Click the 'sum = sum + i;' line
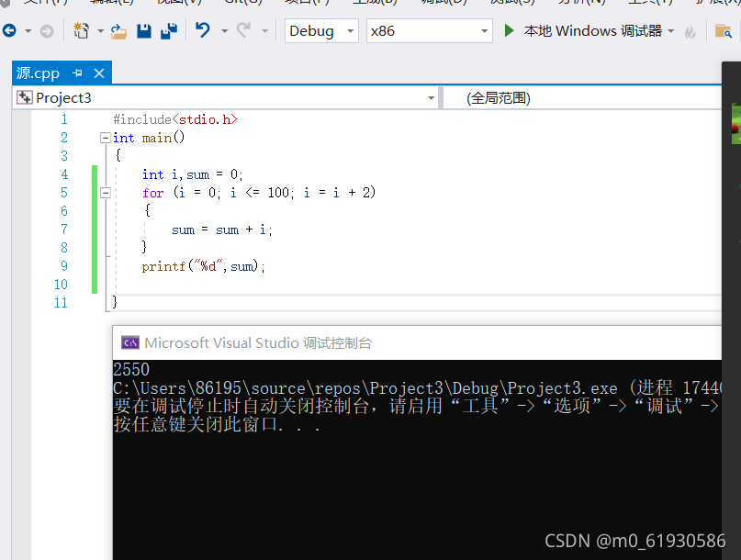 click(221, 230)
